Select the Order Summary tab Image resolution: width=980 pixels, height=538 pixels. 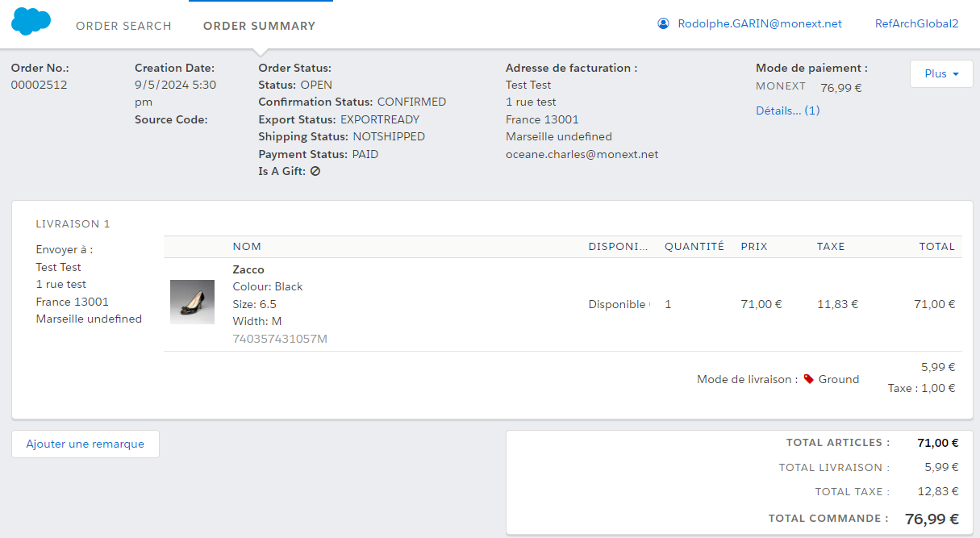pyautogui.click(x=259, y=26)
